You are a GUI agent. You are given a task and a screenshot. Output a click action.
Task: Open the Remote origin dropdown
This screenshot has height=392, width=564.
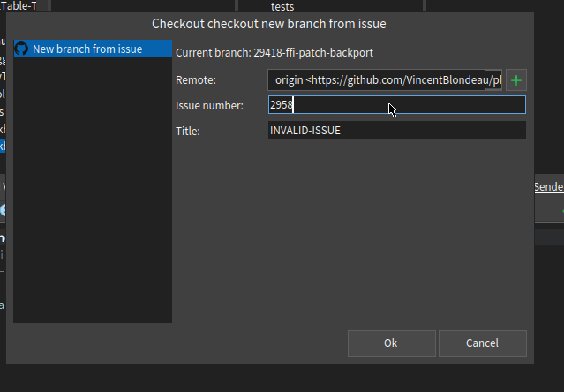[385, 79]
